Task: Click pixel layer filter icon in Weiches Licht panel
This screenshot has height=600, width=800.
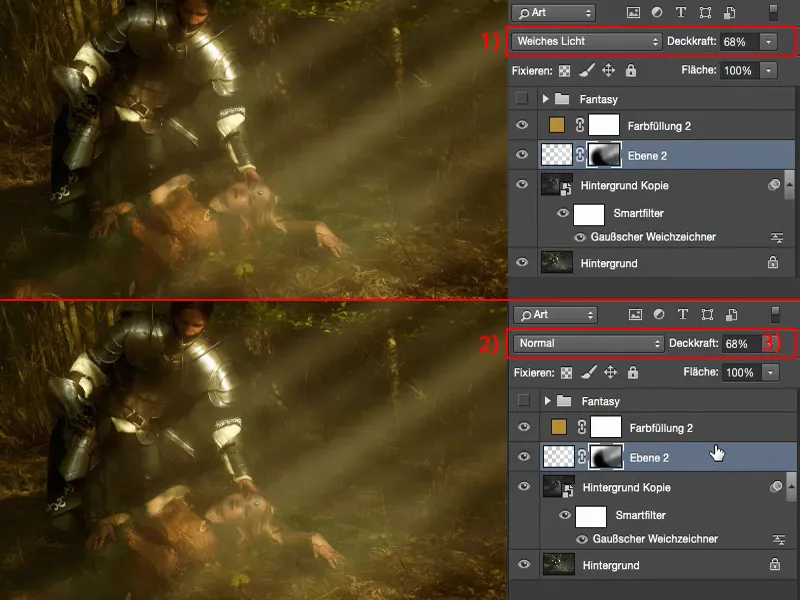Action: point(633,13)
